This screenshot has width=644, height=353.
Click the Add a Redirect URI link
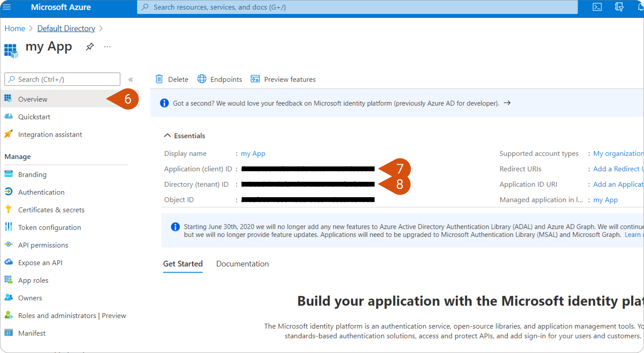pyautogui.click(x=619, y=169)
